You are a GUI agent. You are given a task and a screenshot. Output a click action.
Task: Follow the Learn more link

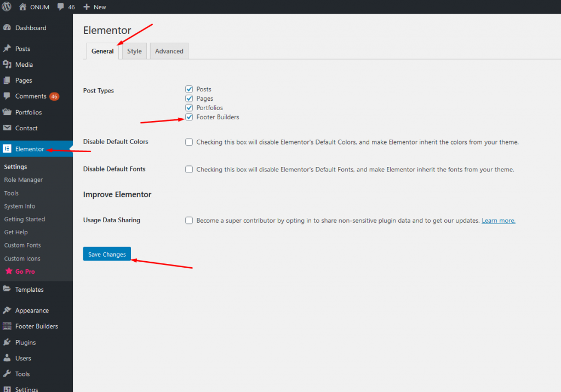(x=499, y=221)
